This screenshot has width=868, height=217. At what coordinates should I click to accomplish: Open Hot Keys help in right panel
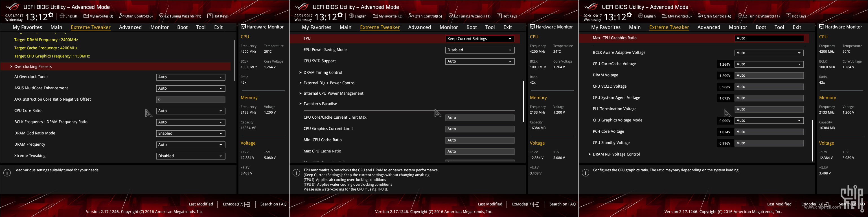point(796,16)
